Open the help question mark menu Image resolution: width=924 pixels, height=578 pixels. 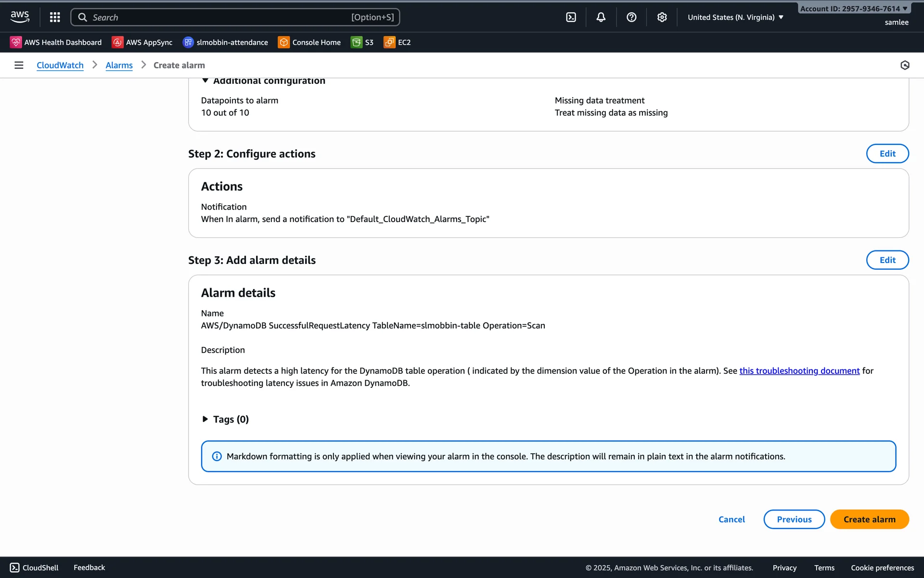point(631,17)
